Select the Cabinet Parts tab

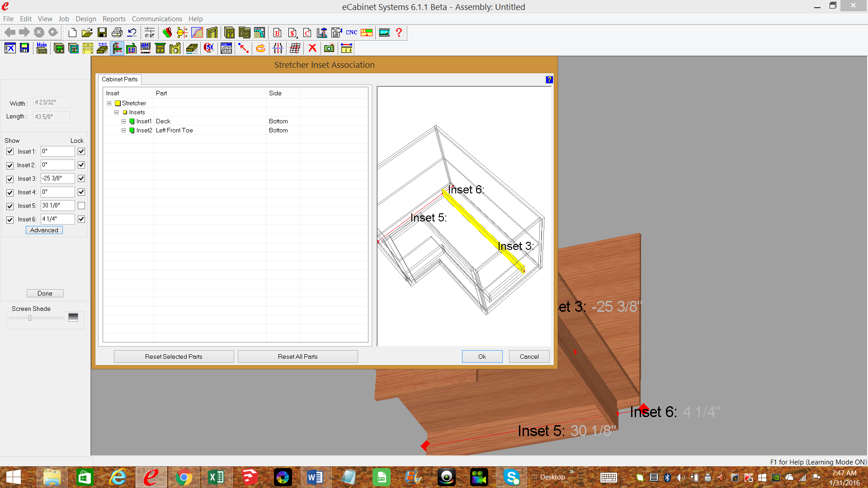119,79
